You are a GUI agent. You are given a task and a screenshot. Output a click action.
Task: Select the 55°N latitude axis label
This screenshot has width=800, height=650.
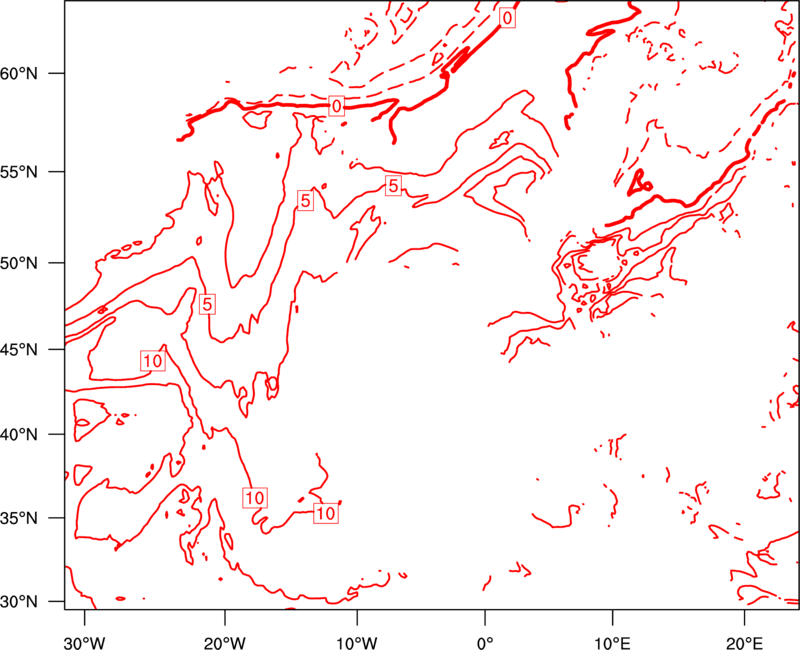pos(19,172)
